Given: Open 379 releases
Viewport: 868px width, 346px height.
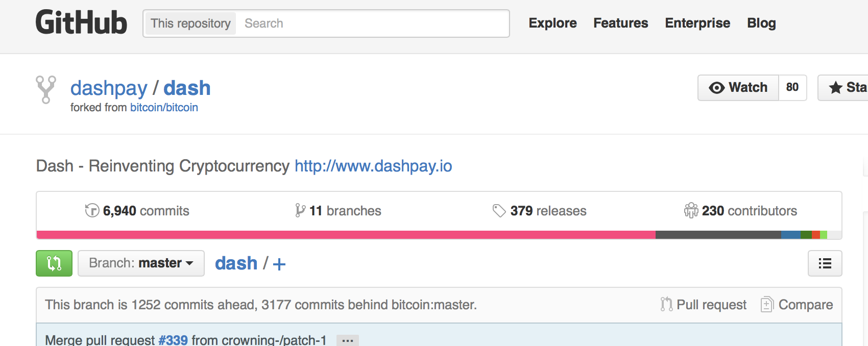Looking at the screenshot, I should (x=539, y=210).
